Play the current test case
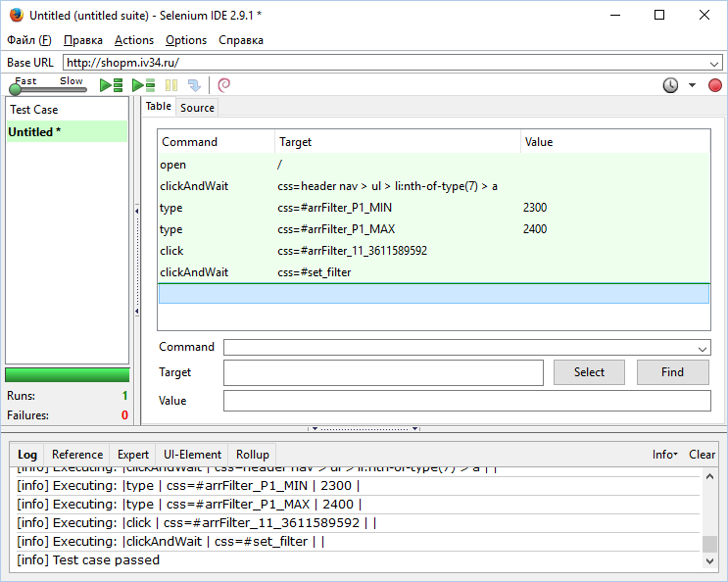The width and height of the screenshot is (728, 582). tap(143, 85)
